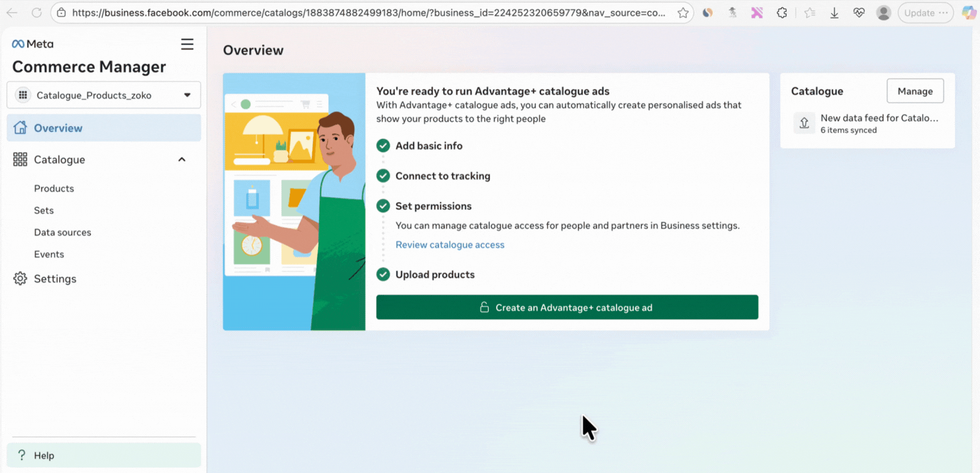Open the browser profile avatar
980x473 pixels.
883,13
